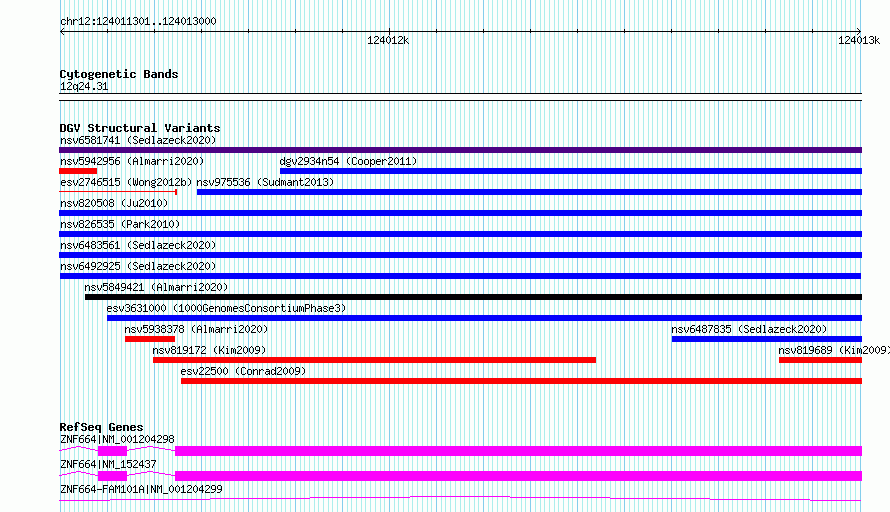
Task: Select the black nsv5849421 variant bar
Action: (x=473, y=297)
